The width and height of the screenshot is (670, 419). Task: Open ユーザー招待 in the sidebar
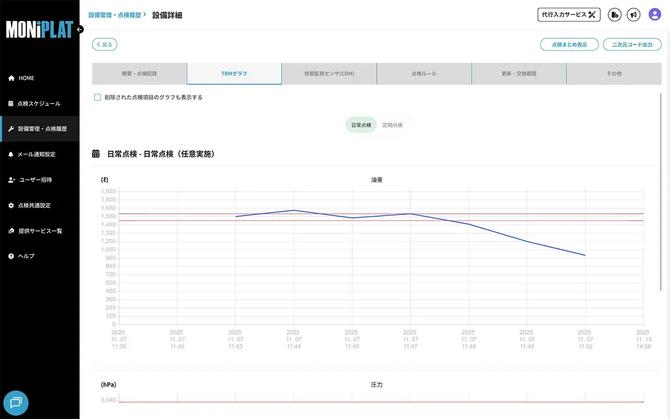point(35,180)
